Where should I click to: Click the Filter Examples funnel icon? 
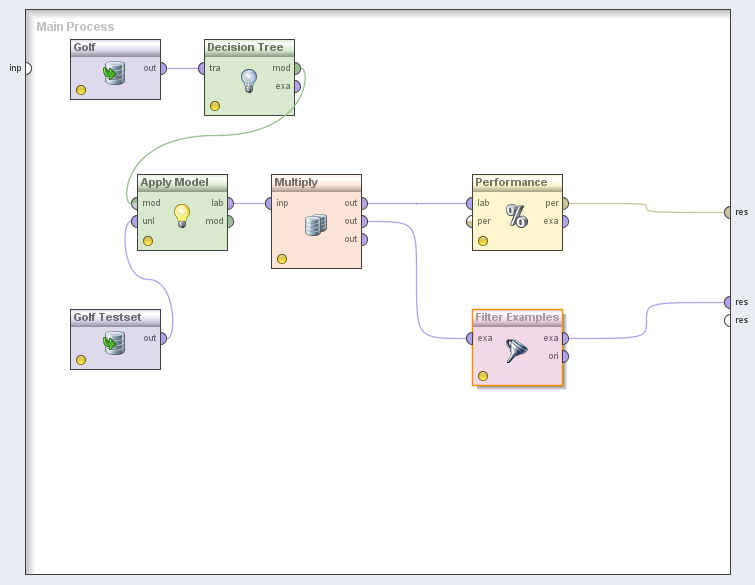[x=517, y=351]
